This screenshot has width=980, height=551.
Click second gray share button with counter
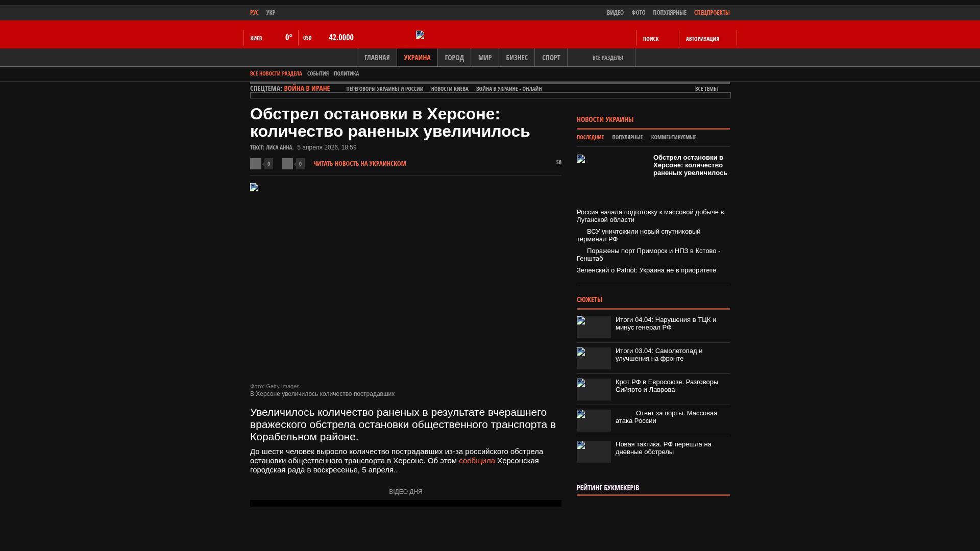(287, 164)
